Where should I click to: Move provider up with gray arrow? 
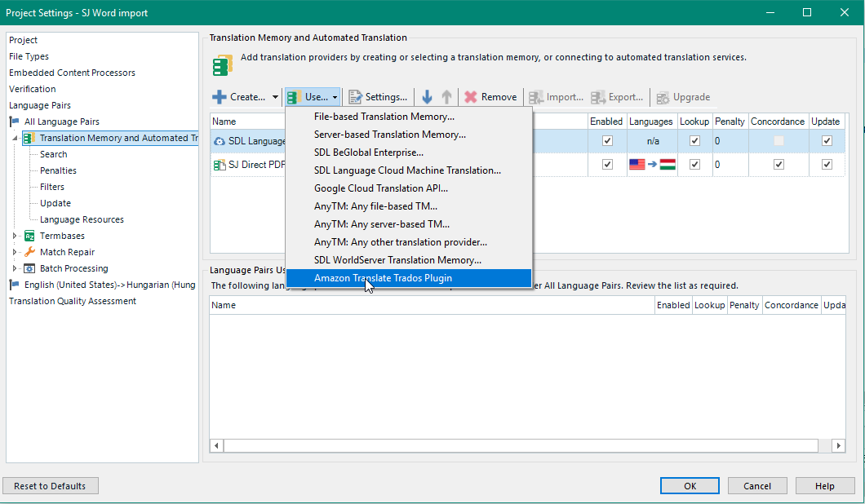(446, 97)
